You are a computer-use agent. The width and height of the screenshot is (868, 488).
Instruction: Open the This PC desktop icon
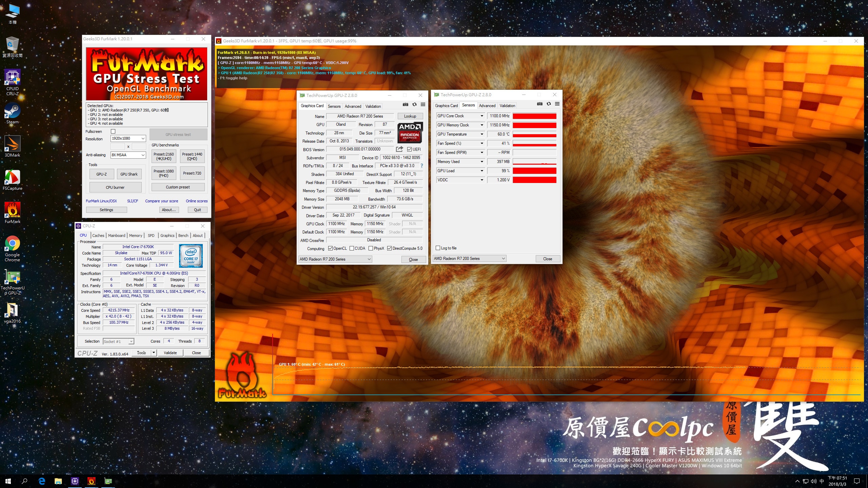(x=13, y=14)
